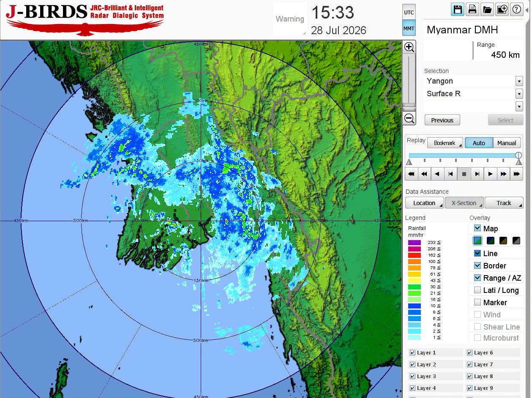Toggle the Layer 2 checkbox

[413, 364]
